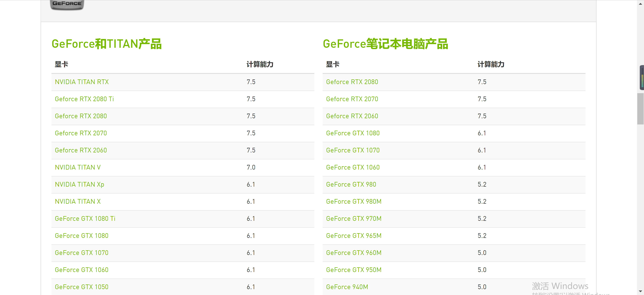
Task: Select NVIDIA TITAN Xp
Action: (x=79, y=184)
